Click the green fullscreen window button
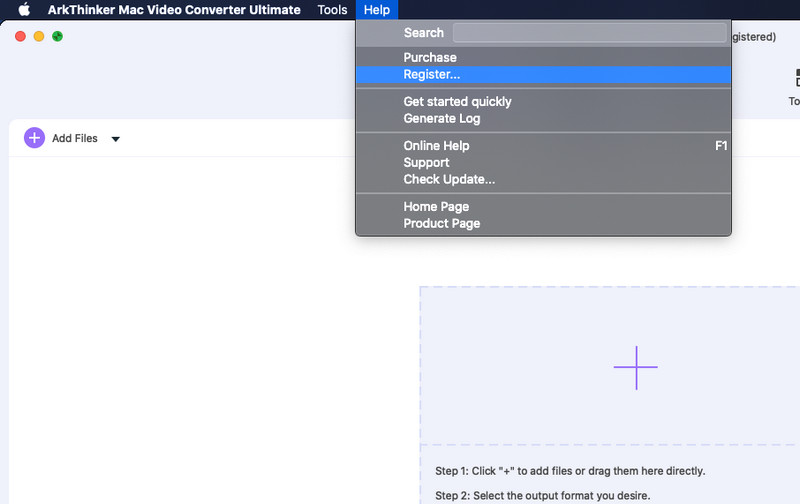800x504 pixels. 57,36
